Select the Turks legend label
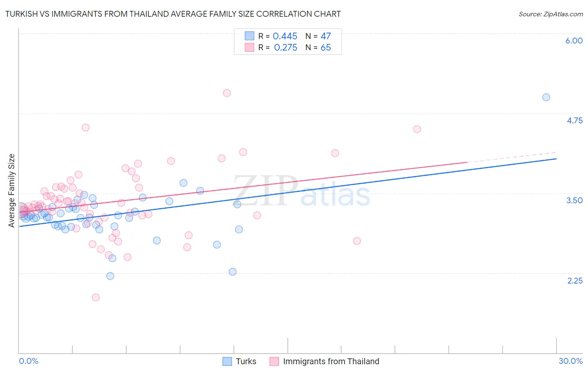Image resolution: width=588 pixels, height=373 pixels. tap(246, 361)
